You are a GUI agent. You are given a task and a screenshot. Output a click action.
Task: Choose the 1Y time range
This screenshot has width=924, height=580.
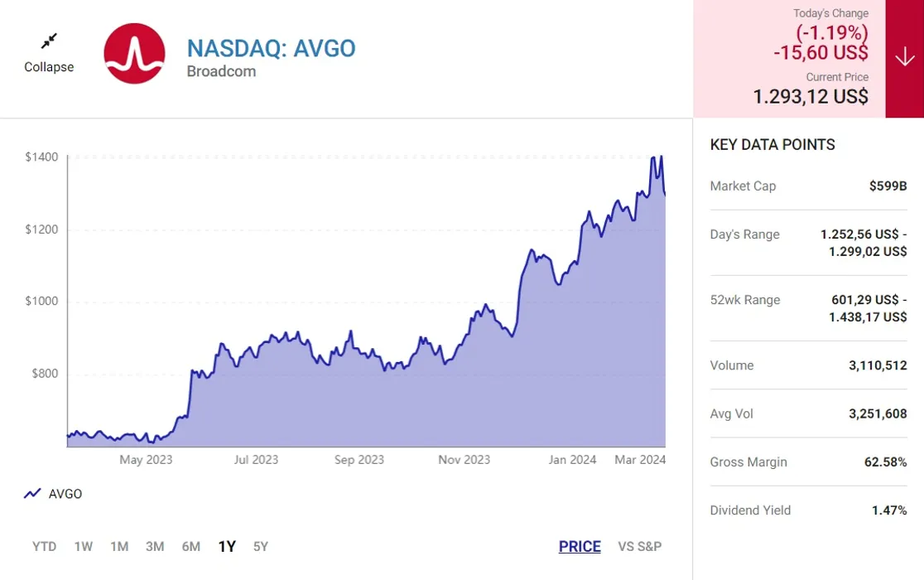click(227, 547)
